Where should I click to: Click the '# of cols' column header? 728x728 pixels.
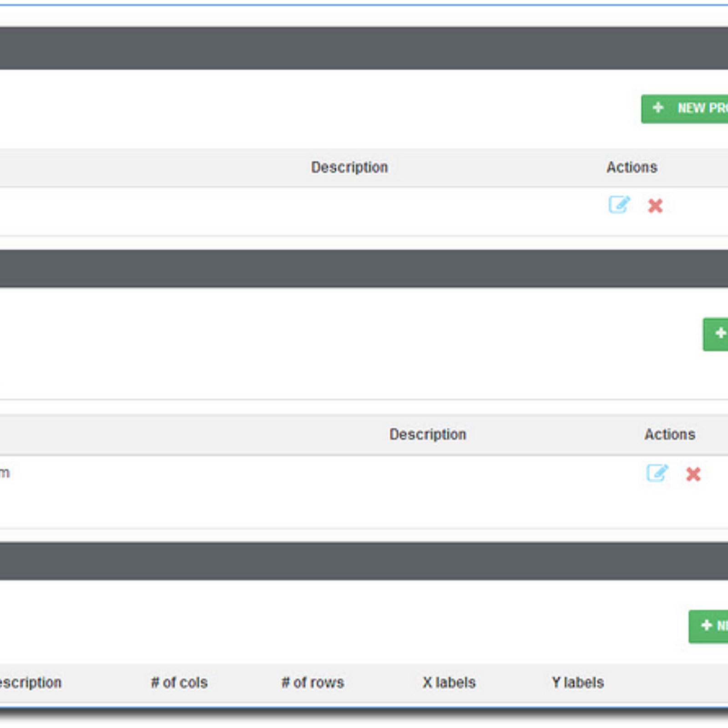179,682
